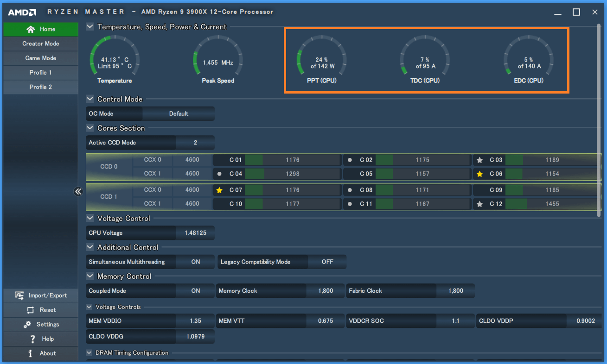This screenshot has width=607, height=364.
Task: Click the gold star on core C 06
Action: [479, 174]
